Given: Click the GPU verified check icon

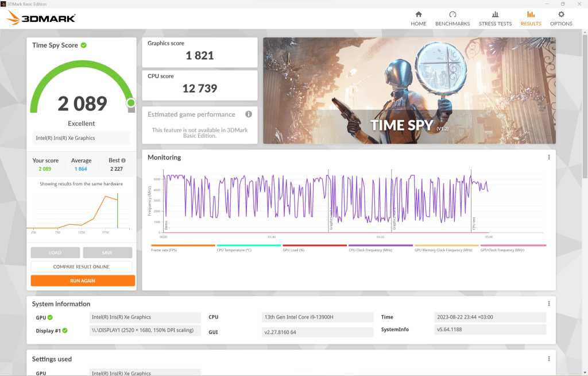Looking at the screenshot, I should 51,317.
